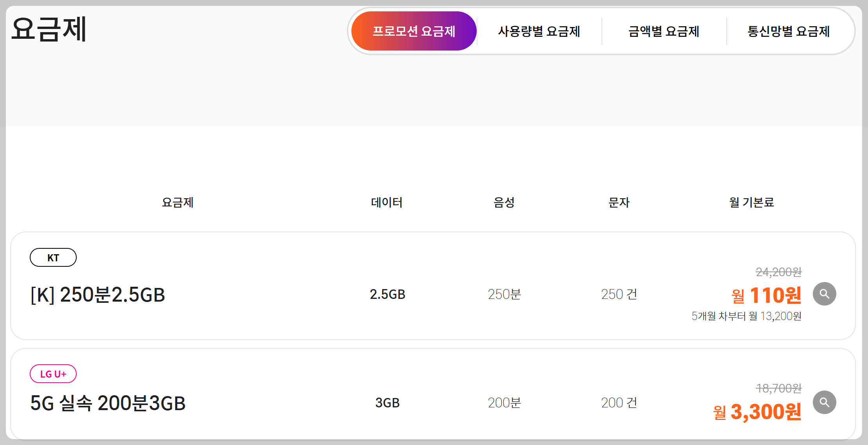Viewport: 868px width, 445px height.
Task: Select the 프로모션 요금제 tab
Action: click(414, 31)
